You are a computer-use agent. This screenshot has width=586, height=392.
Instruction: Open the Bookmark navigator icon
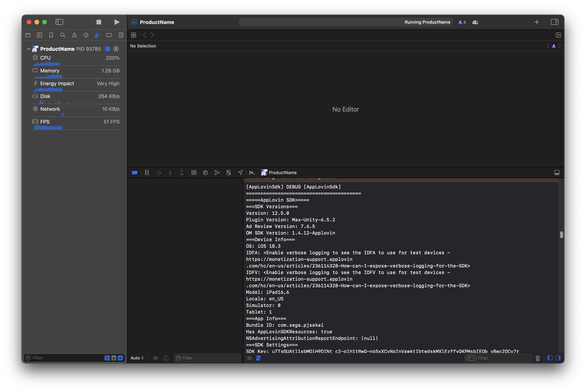pos(51,35)
